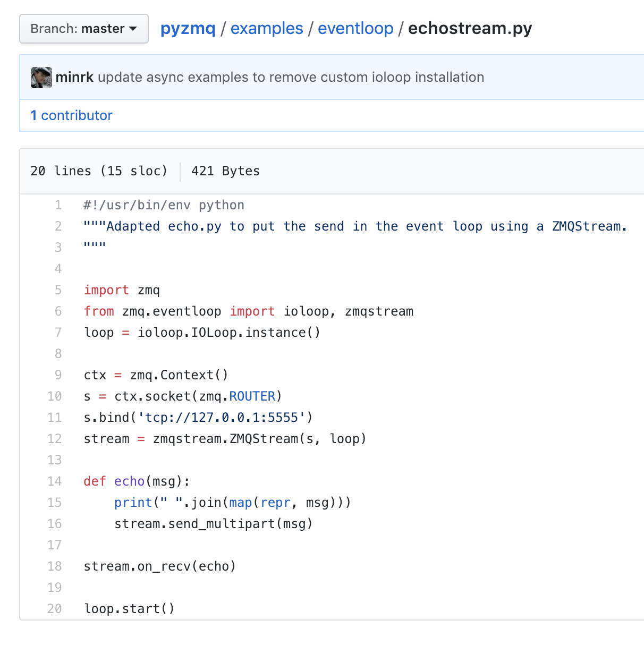The height and width of the screenshot is (645, 644).
Task: Click the 'ROUTER' constant in line 10
Action: tap(252, 396)
